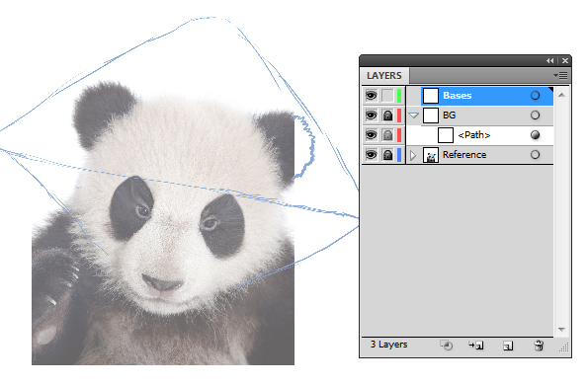Image resolution: width=588 pixels, height=385 pixels.
Task: Click the panel resize grip corner
Action: tap(564, 347)
